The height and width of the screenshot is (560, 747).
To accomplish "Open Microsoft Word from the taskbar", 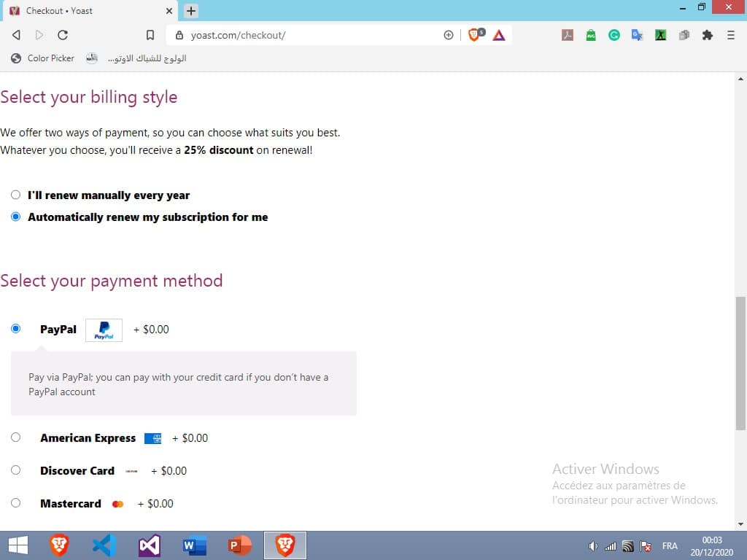I will [x=195, y=545].
